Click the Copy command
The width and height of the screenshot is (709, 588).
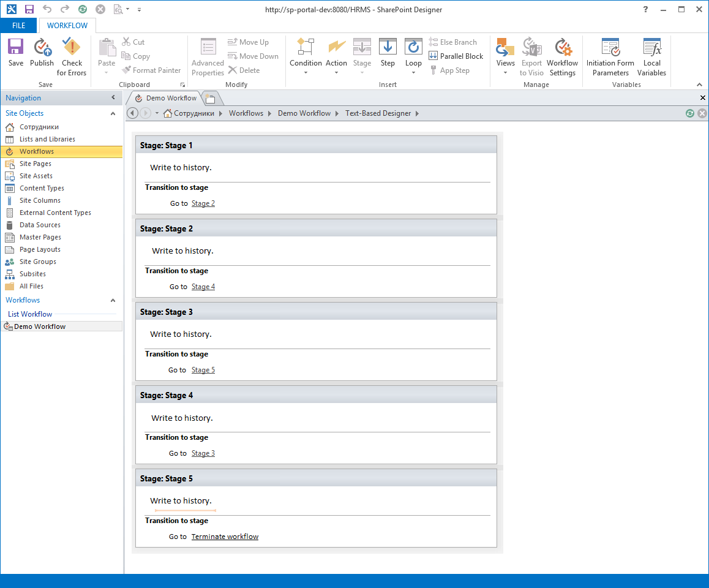coord(136,56)
